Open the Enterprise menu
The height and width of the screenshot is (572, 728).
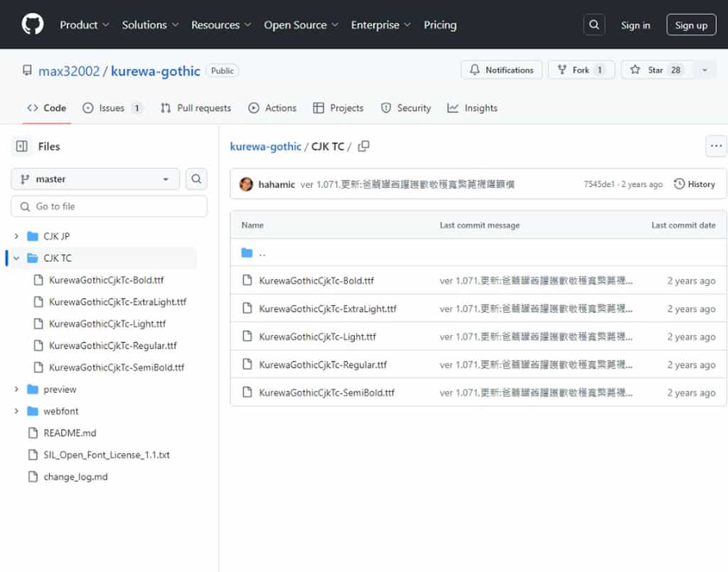point(381,25)
